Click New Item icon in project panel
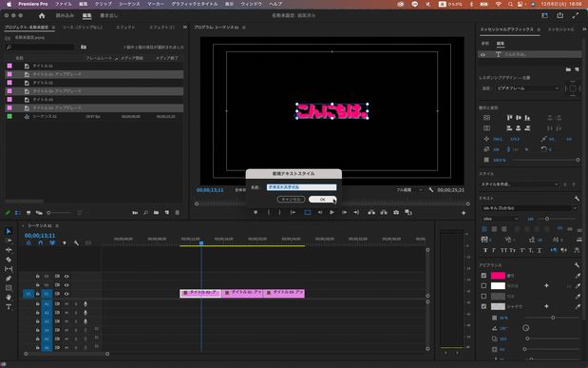588x368 pixels. [x=167, y=213]
